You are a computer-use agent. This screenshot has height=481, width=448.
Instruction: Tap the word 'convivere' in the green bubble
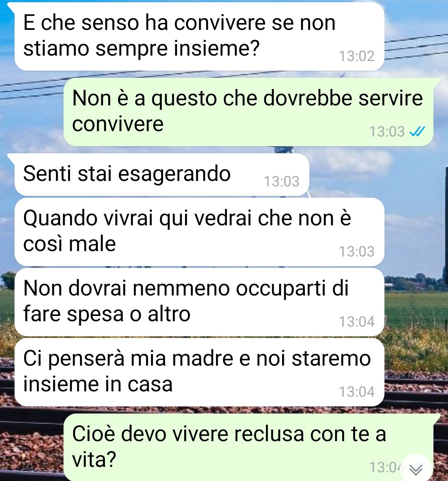(118, 124)
